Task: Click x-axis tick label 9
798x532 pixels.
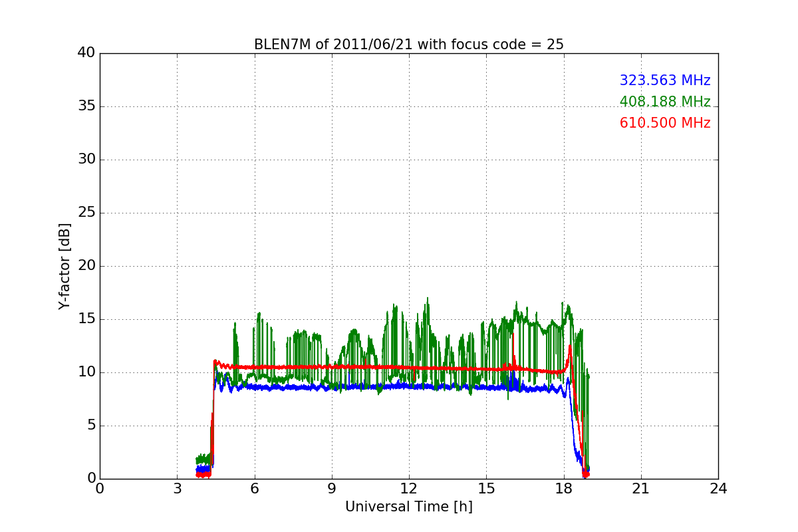Action: (332, 489)
